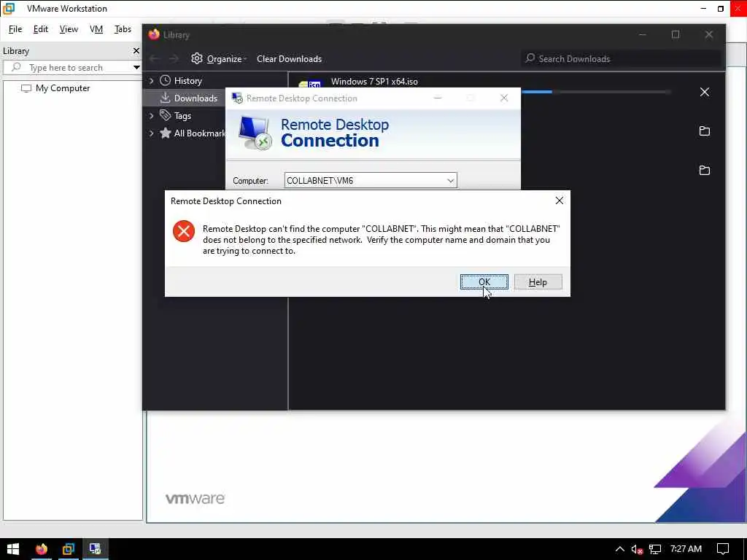Click the My Computer monitor icon

(x=26, y=88)
